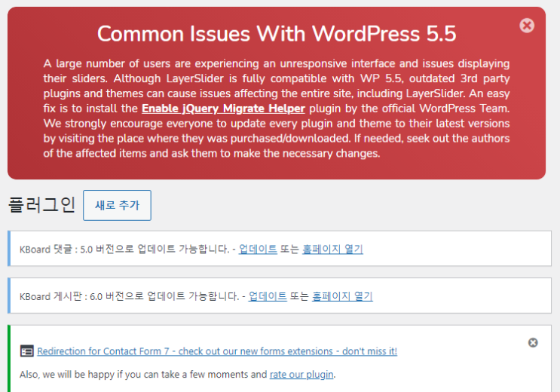This screenshot has width=560, height=392.
Task: Update KBoard 댓글 via 업데이트 link
Action: click(x=258, y=249)
